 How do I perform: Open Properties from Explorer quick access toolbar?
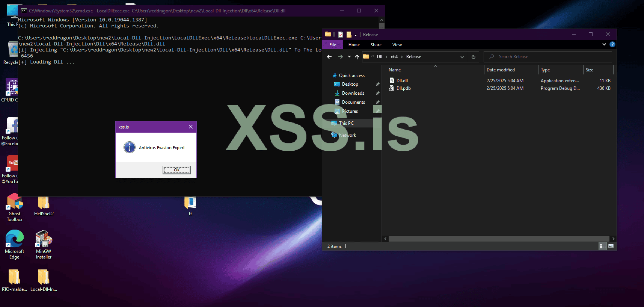(x=341, y=35)
